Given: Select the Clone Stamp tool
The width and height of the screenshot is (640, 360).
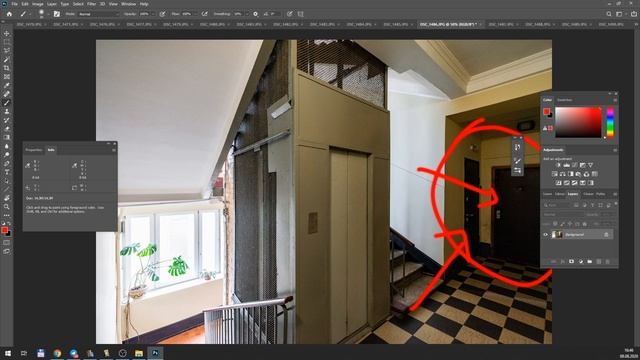Looking at the screenshot, I should (7, 111).
